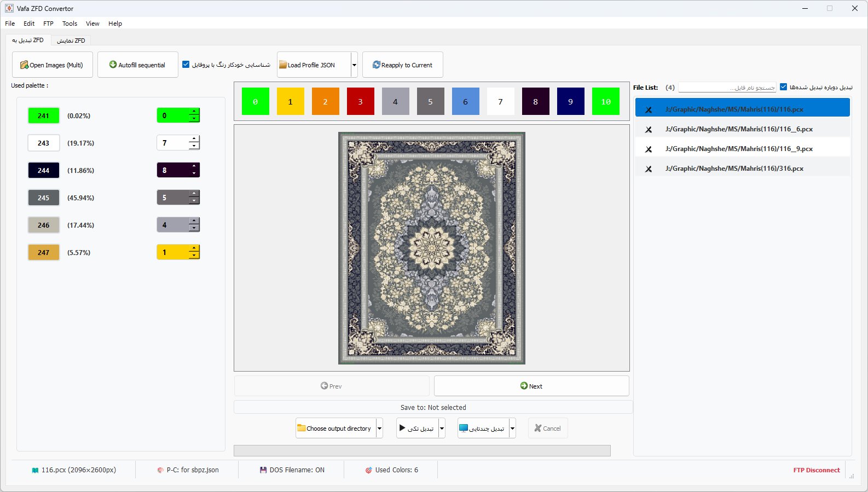
Task: Expand the batch convert dropdown arrow
Action: point(512,429)
